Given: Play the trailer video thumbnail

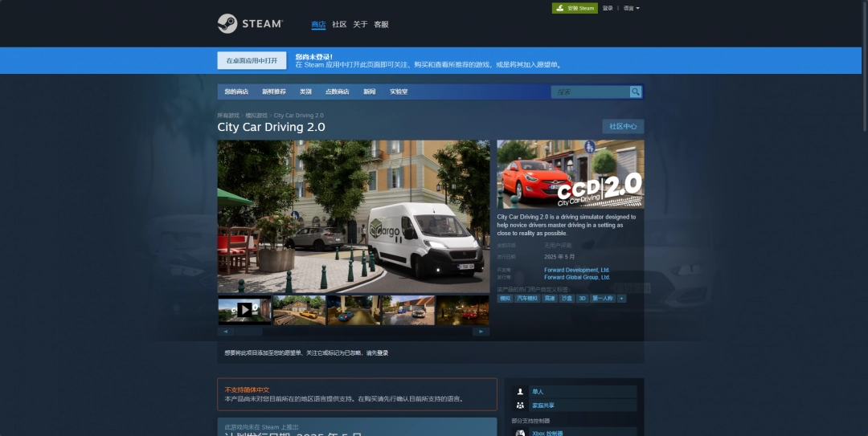Looking at the screenshot, I should click(244, 309).
